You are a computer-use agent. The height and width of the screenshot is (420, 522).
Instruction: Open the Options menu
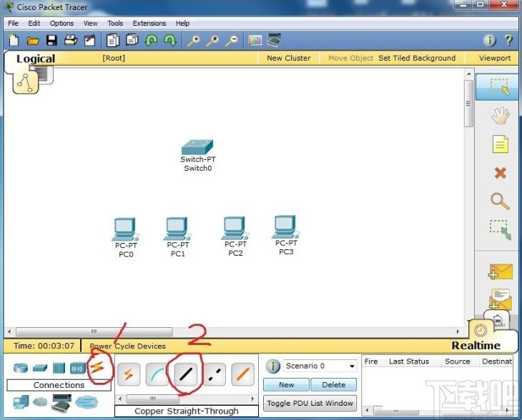[61, 24]
